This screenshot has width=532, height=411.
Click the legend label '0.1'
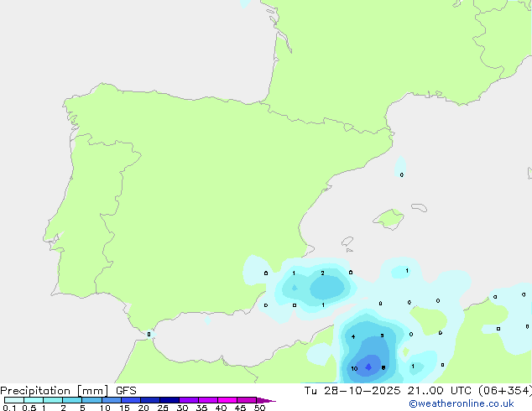9,408
